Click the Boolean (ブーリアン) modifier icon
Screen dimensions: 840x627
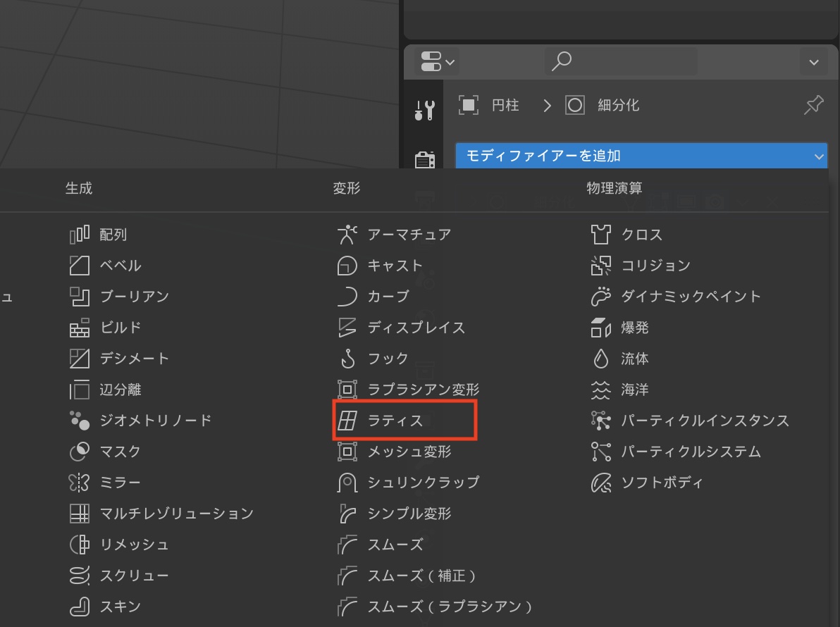tap(80, 297)
